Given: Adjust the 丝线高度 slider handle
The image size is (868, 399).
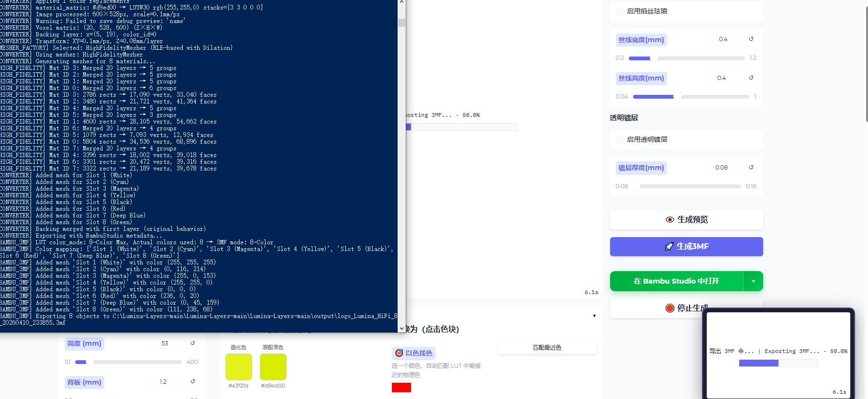Looking at the screenshot, I should 678,97.
